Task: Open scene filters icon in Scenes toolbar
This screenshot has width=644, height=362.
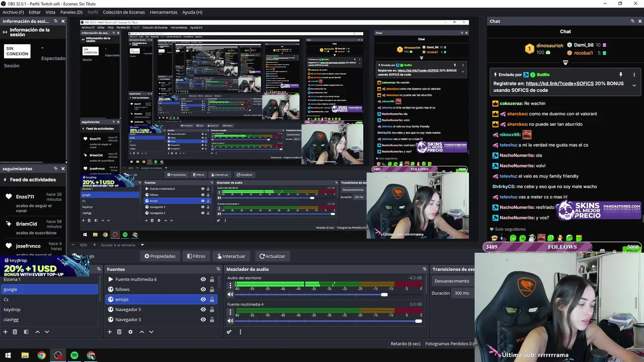Action: click(x=26, y=332)
